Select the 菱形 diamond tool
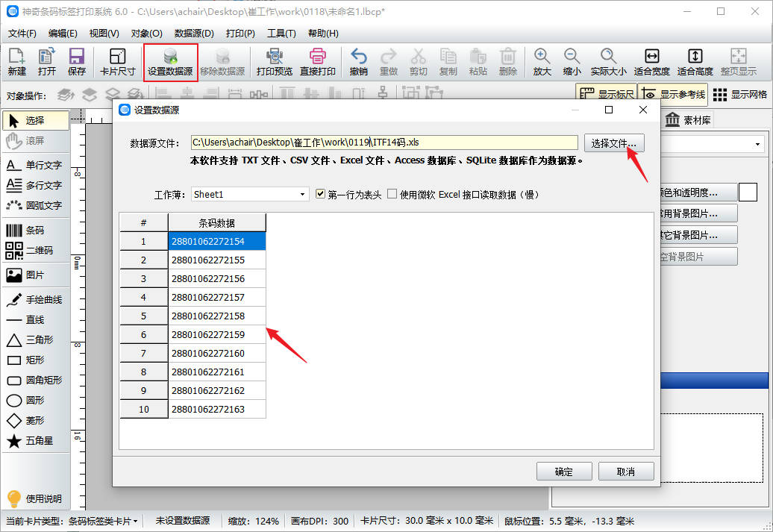773x532 pixels. [x=36, y=421]
